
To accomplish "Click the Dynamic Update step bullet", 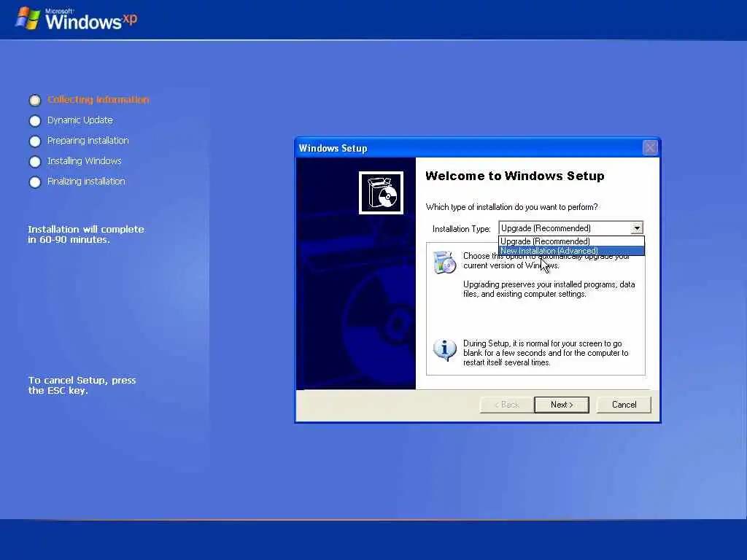I will [x=35, y=121].
